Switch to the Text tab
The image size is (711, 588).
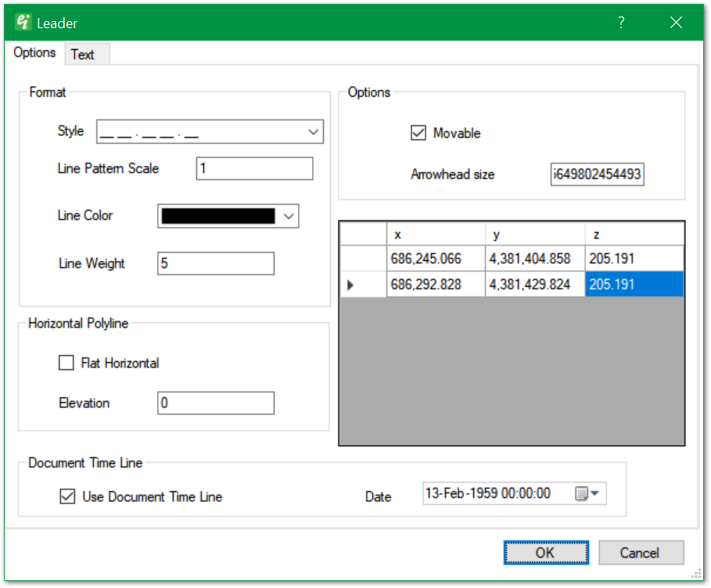[x=82, y=54]
